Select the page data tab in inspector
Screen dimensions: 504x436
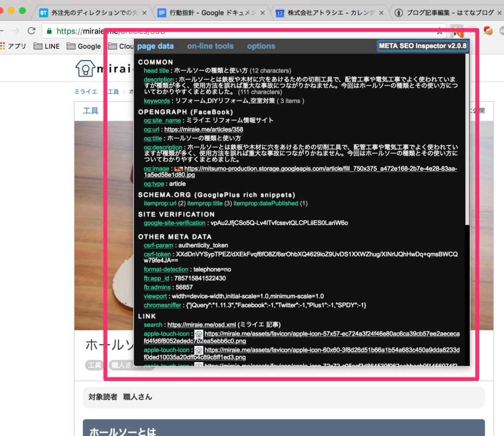[155, 46]
